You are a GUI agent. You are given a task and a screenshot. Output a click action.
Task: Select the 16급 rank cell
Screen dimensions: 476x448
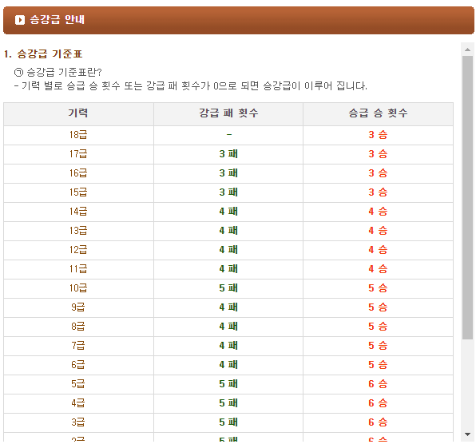click(x=78, y=173)
